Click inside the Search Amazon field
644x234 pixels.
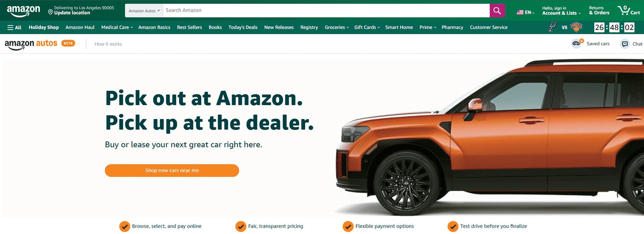tap(326, 11)
